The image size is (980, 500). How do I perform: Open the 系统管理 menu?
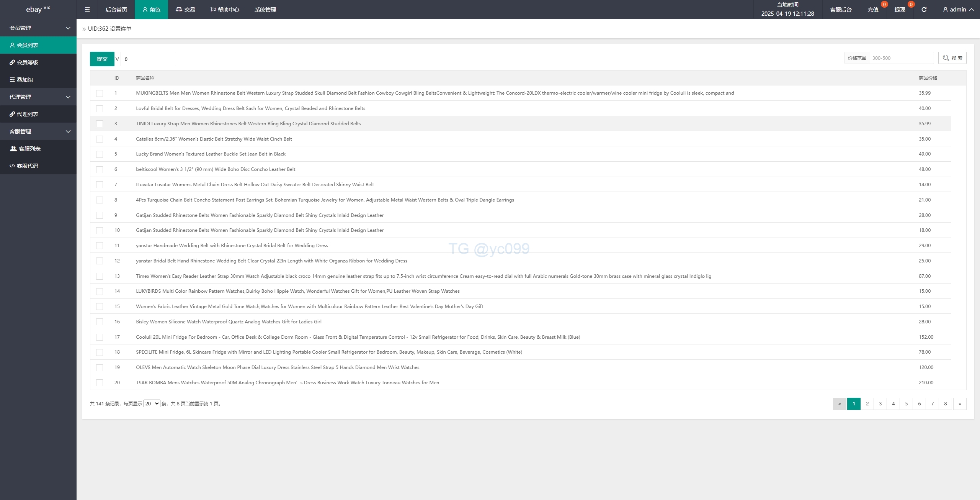(265, 10)
